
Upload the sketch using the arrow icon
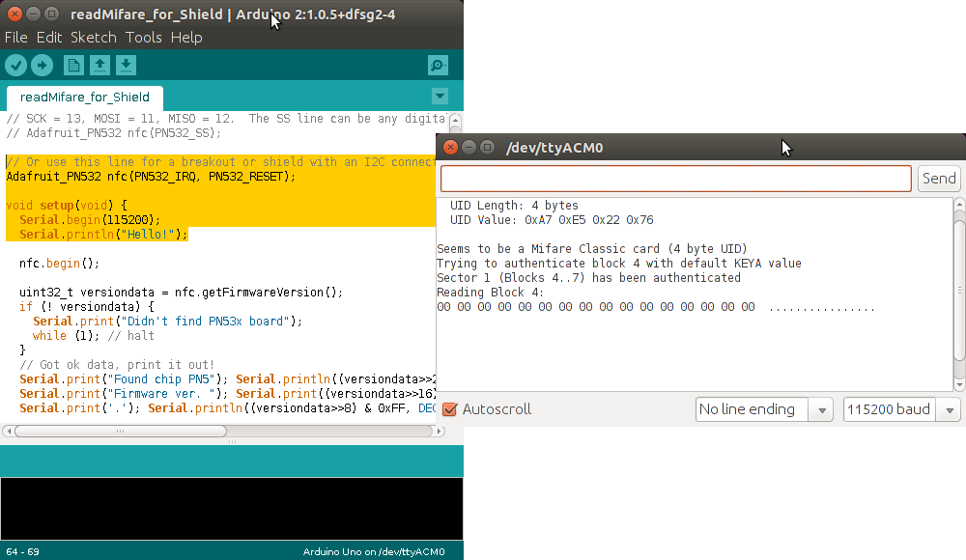pos(42,65)
